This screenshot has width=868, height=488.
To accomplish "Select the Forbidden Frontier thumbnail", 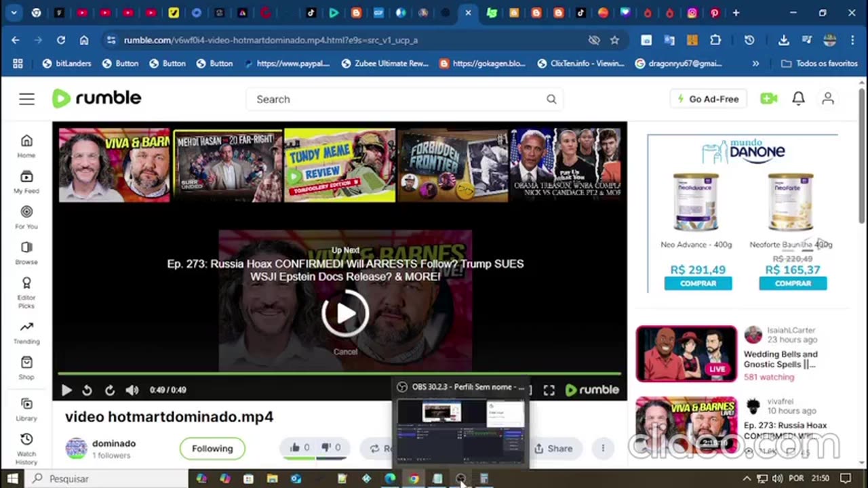I will pyautogui.click(x=452, y=165).
